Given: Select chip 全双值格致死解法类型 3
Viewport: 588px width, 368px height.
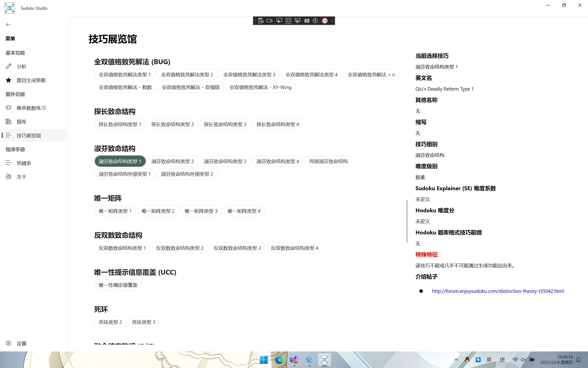Looking at the screenshot, I should pyautogui.click(x=249, y=75).
